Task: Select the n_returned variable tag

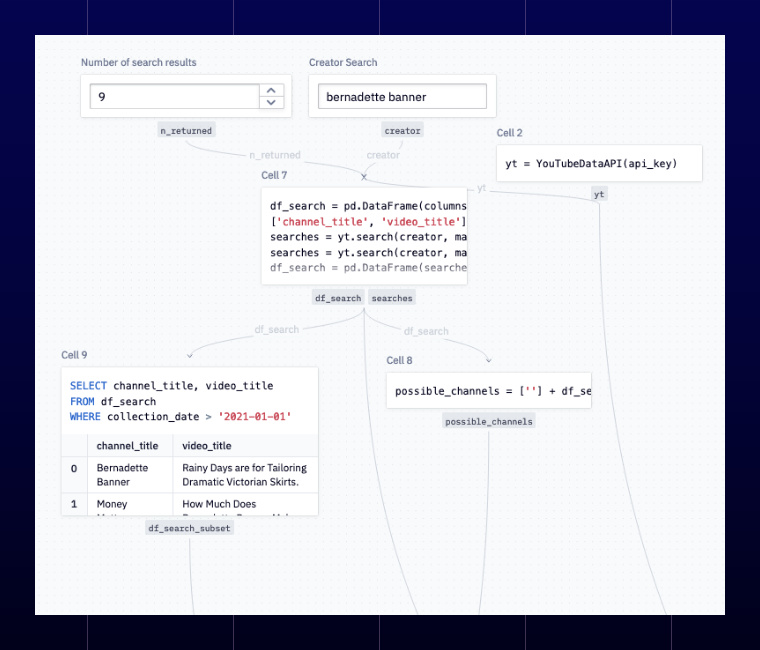Action: [186, 130]
